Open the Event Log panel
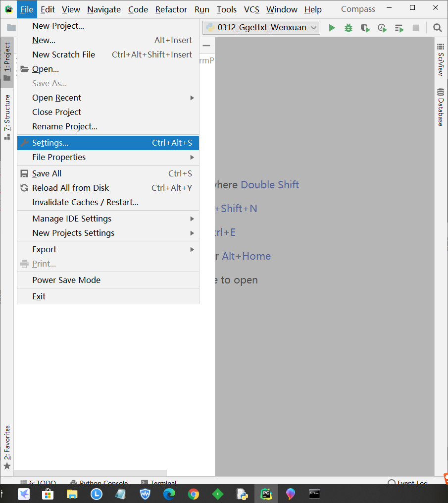This screenshot has height=503, width=448. [x=407, y=482]
